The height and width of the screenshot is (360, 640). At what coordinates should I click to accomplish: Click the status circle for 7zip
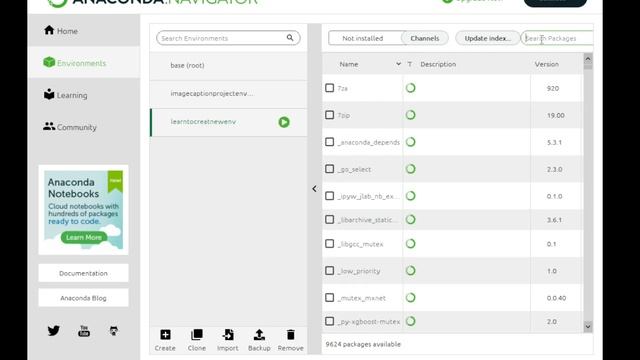point(411,115)
